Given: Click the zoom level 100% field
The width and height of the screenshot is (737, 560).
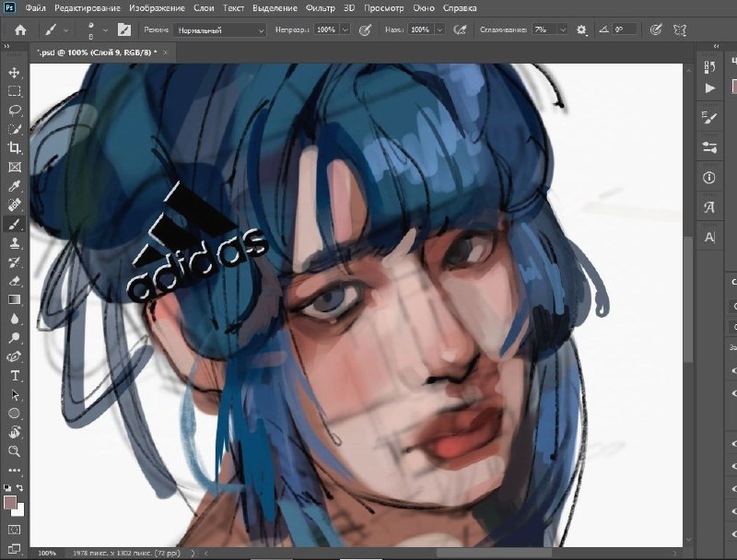Looking at the screenshot, I should point(47,553).
